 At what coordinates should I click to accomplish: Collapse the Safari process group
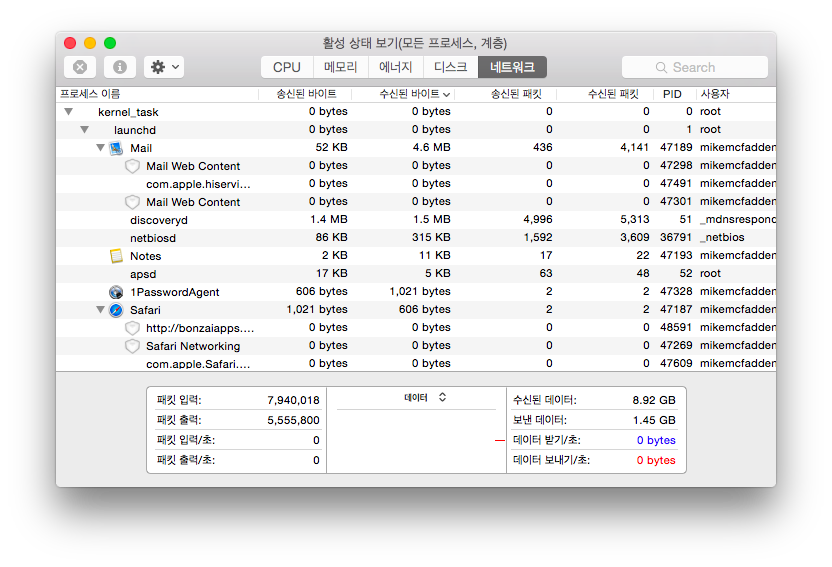click(100, 310)
